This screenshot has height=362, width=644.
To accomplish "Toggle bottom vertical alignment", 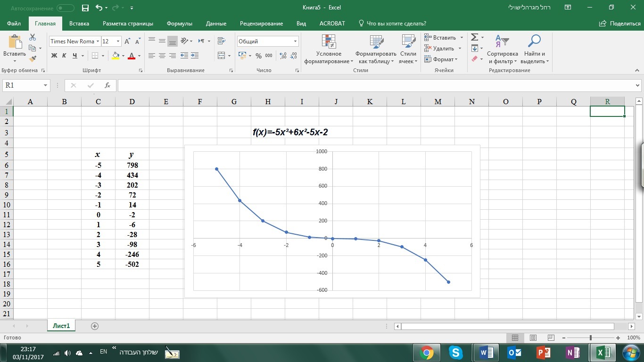I will [172, 41].
